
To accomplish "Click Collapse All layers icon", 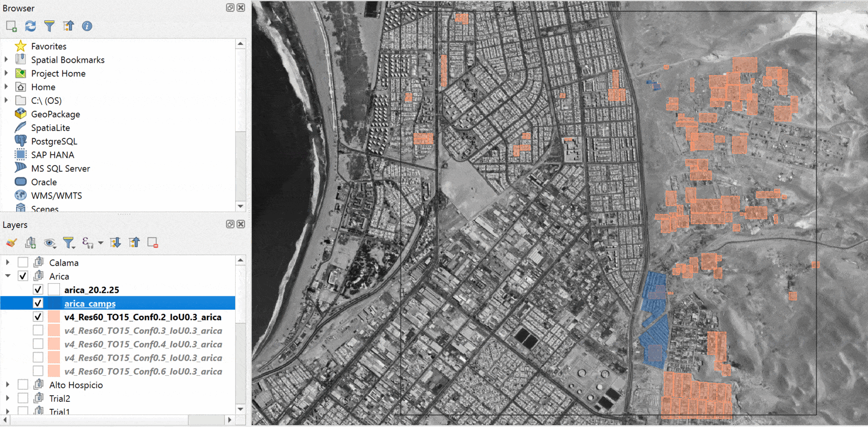I will [134, 243].
